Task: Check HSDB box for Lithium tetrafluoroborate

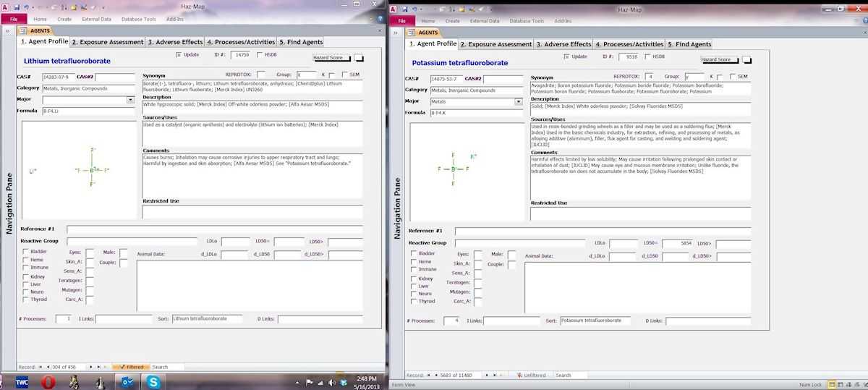Action: (x=260, y=55)
